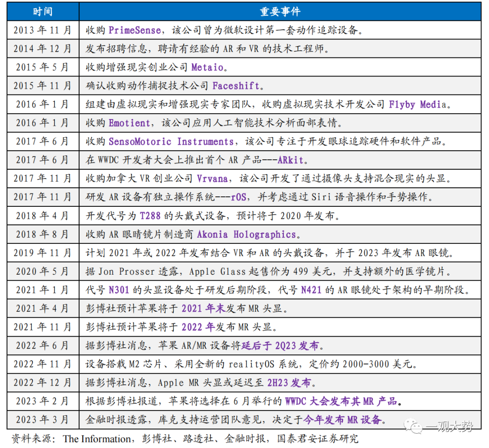Select the 2015 年 5 月 date cell

pos(43,67)
